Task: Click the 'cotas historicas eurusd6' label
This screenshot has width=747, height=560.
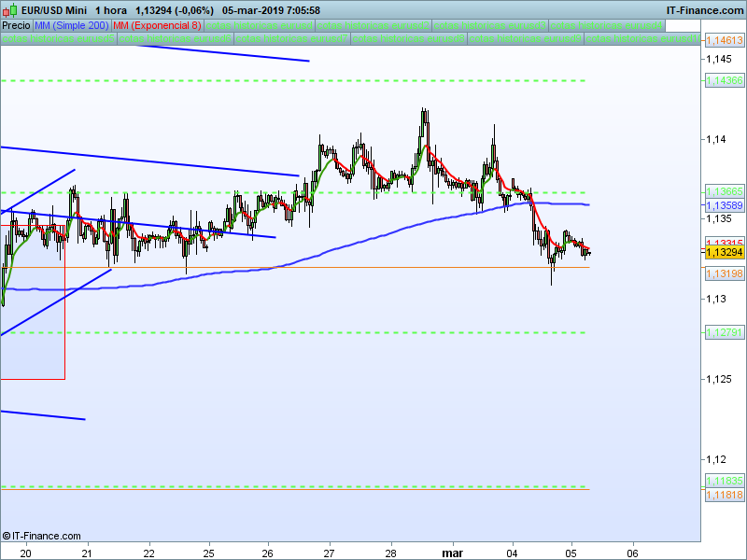Action: (x=176, y=38)
